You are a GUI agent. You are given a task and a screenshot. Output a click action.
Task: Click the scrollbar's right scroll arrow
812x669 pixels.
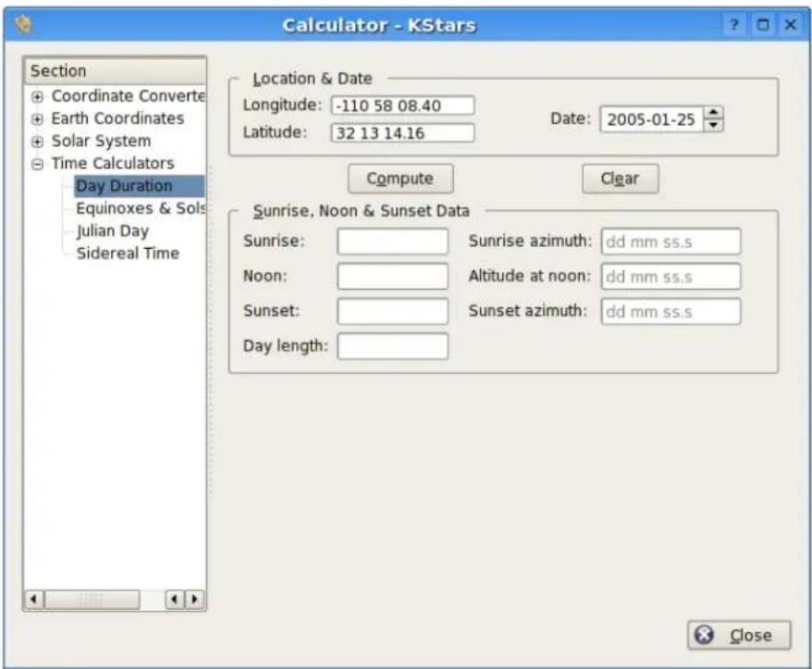pyautogui.click(x=195, y=599)
